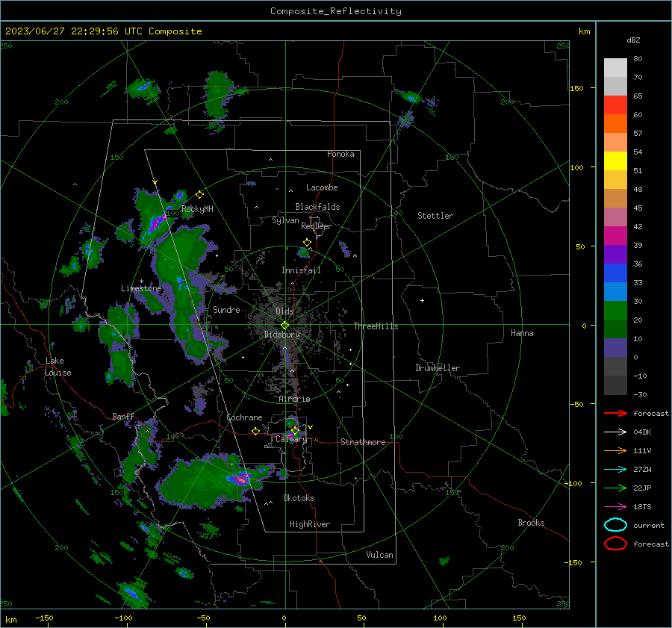Click the yellow radar-center diamond at Didsbury
The width and height of the screenshot is (672, 628).
(x=284, y=326)
